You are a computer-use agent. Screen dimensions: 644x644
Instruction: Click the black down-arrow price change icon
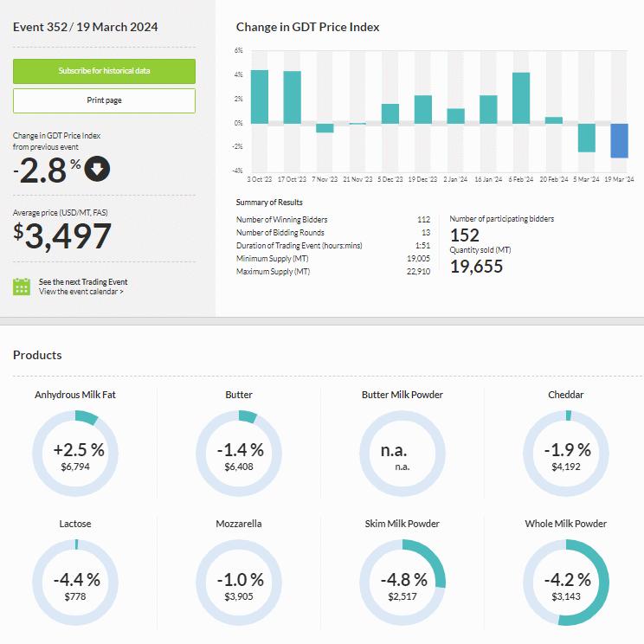tap(97, 169)
